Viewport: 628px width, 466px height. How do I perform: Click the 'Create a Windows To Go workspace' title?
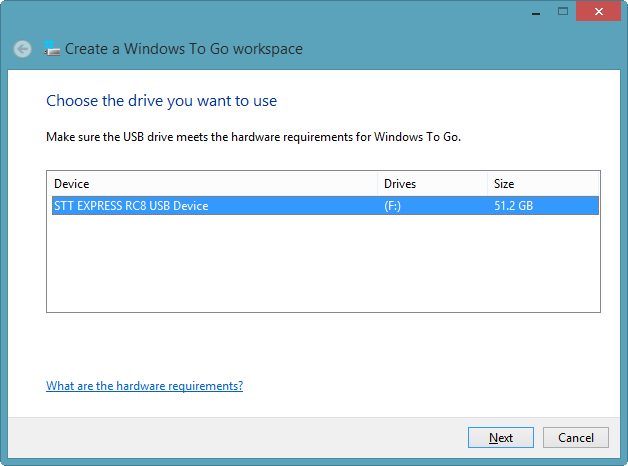coord(184,49)
